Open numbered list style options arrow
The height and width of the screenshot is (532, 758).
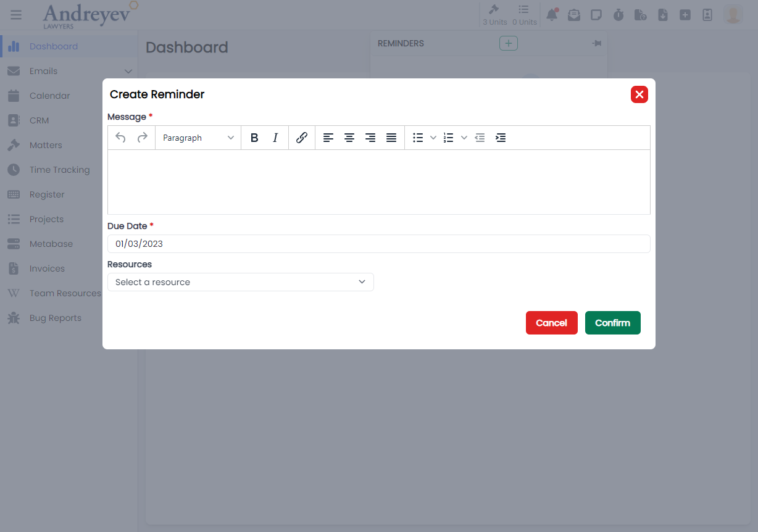464,138
